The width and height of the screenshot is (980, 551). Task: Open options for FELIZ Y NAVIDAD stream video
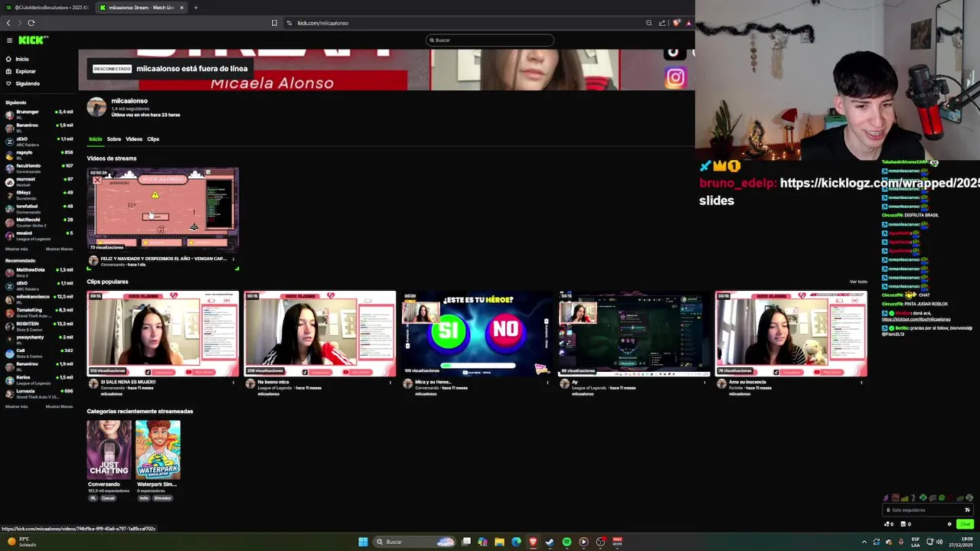(234, 259)
